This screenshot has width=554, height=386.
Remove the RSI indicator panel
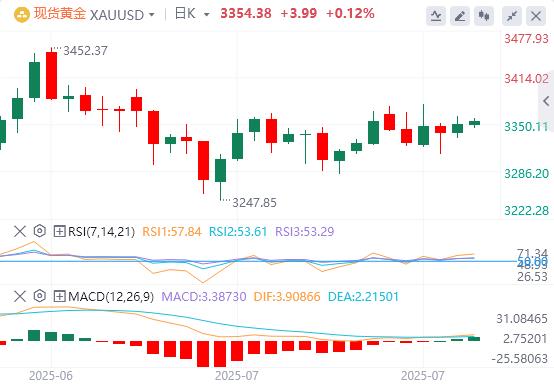pyautogui.click(x=20, y=232)
